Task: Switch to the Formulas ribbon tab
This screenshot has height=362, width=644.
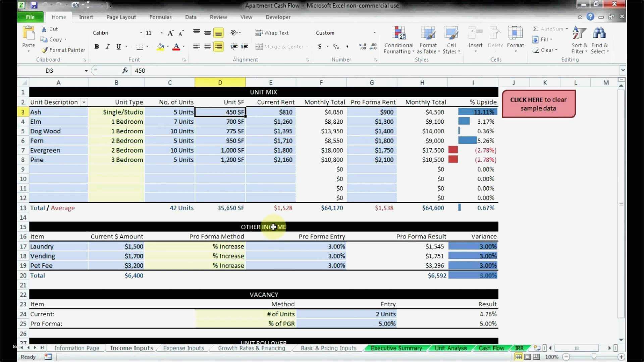Action: coord(160,17)
